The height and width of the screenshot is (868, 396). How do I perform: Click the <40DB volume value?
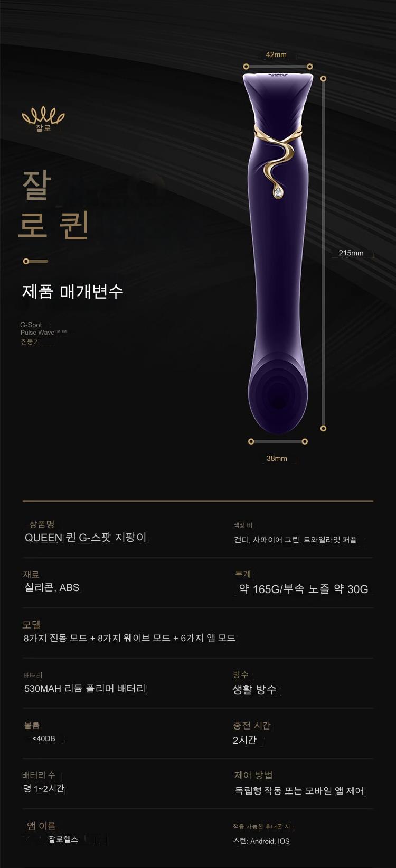[x=44, y=738]
